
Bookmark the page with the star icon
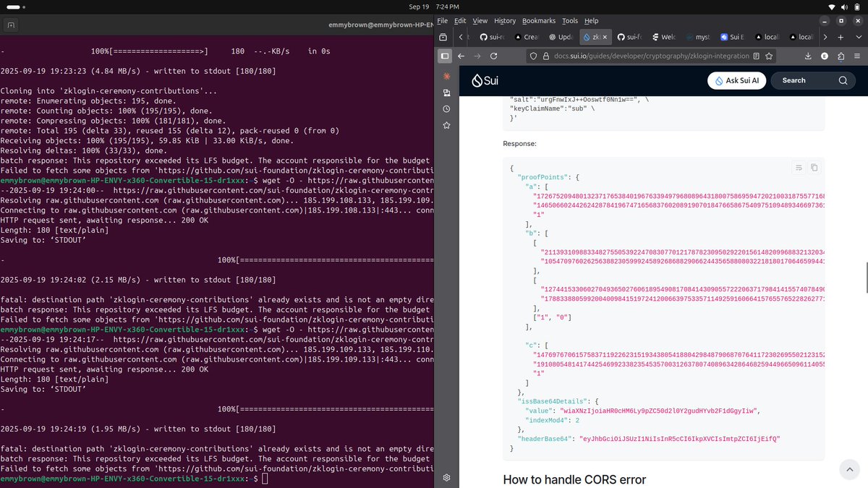click(x=769, y=56)
